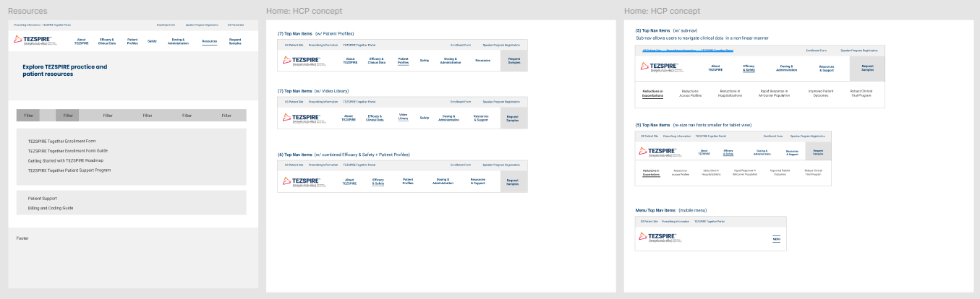Click 'Sub-nav allows users to navigate' description text
980x299 pixels.
[x=702, y=38]
